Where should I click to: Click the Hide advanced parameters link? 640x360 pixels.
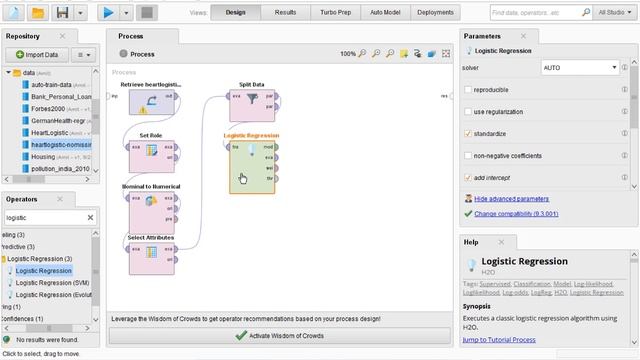click(511, 199)
